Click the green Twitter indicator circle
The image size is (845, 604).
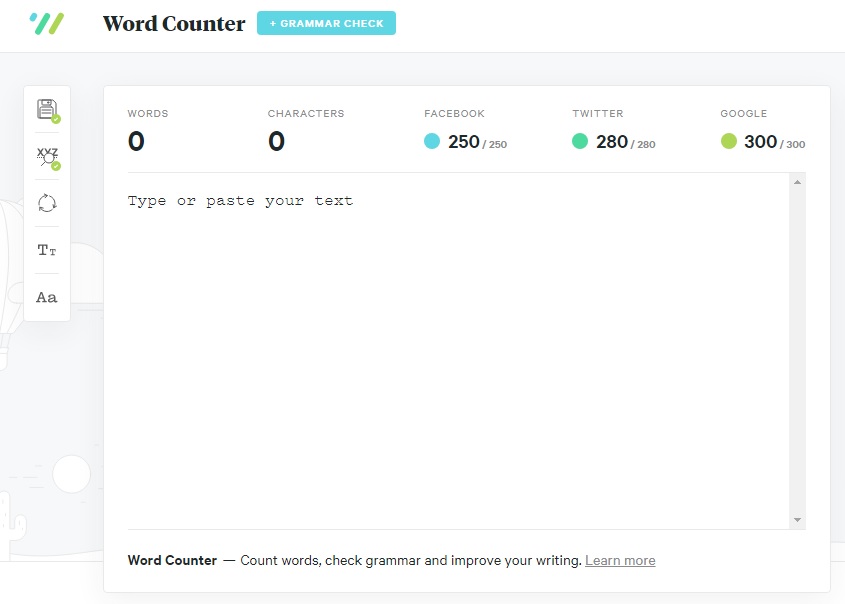(x=580, y=142)
